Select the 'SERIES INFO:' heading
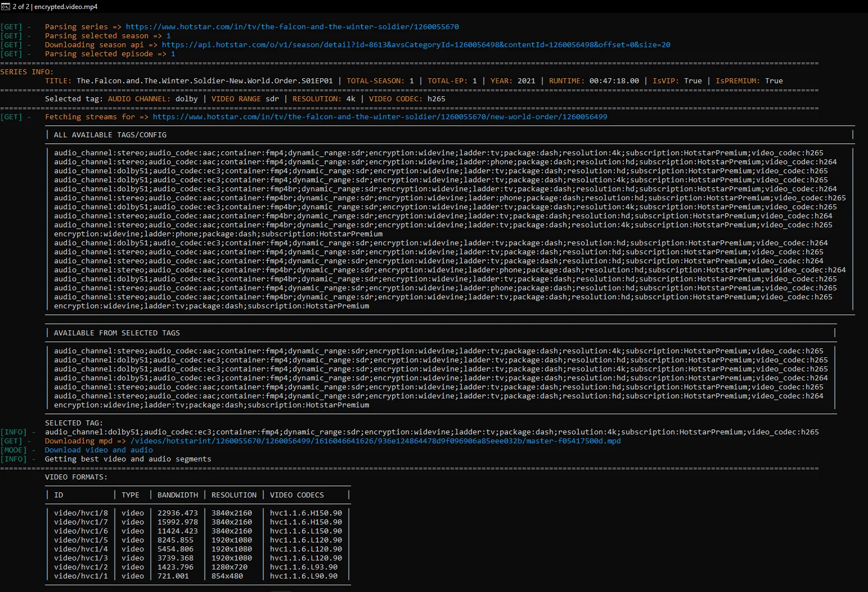The width and height of the screenshot is (868, 592). point(27,72)
